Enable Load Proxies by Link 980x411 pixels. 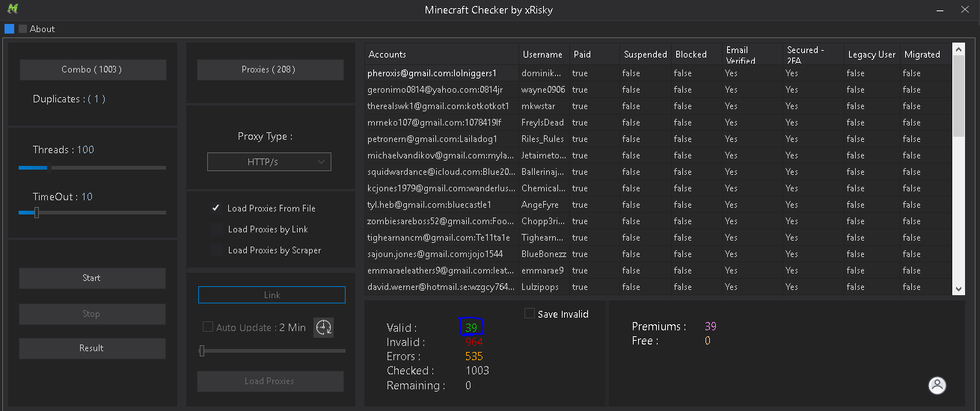[x=216, y=229]
